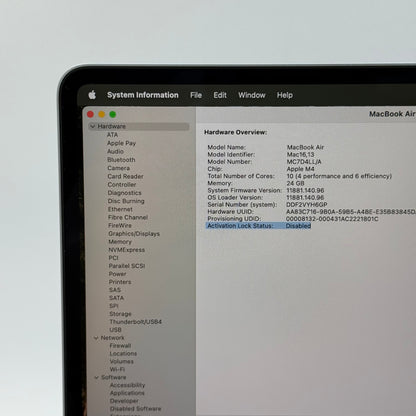Select the Activation Lock Status row

point(258,226)
